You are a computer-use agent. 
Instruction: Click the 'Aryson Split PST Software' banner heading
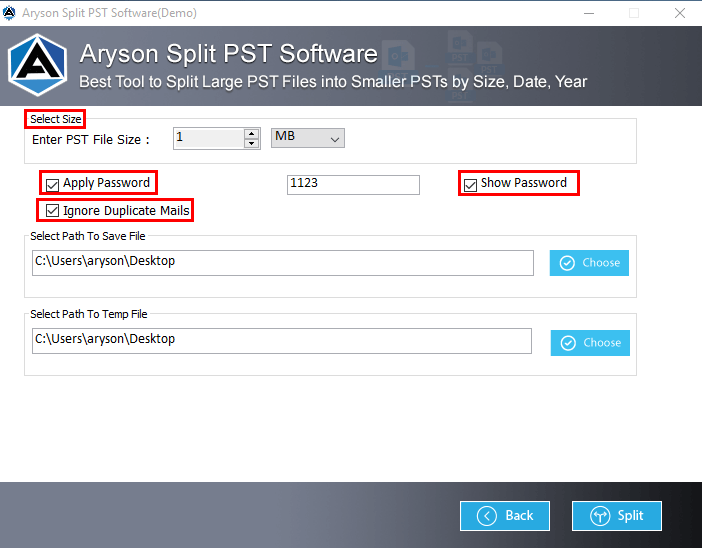(228, 54)
